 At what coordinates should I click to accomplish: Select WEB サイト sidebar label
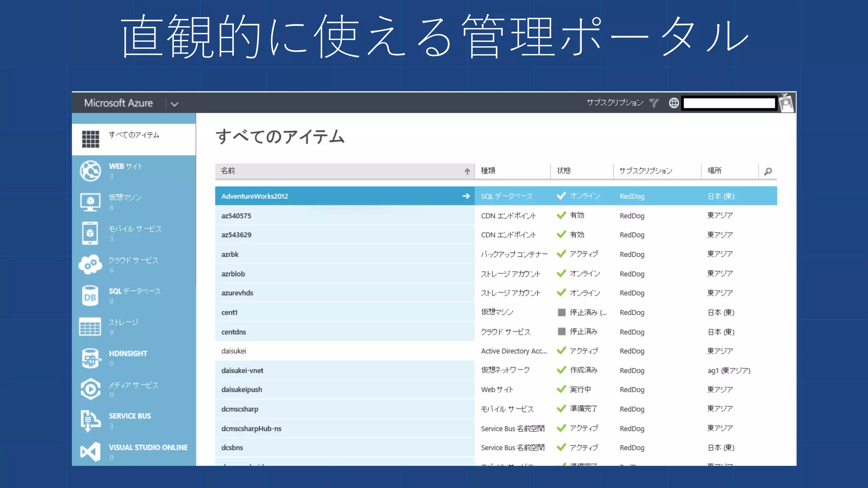tap(125, 166)
